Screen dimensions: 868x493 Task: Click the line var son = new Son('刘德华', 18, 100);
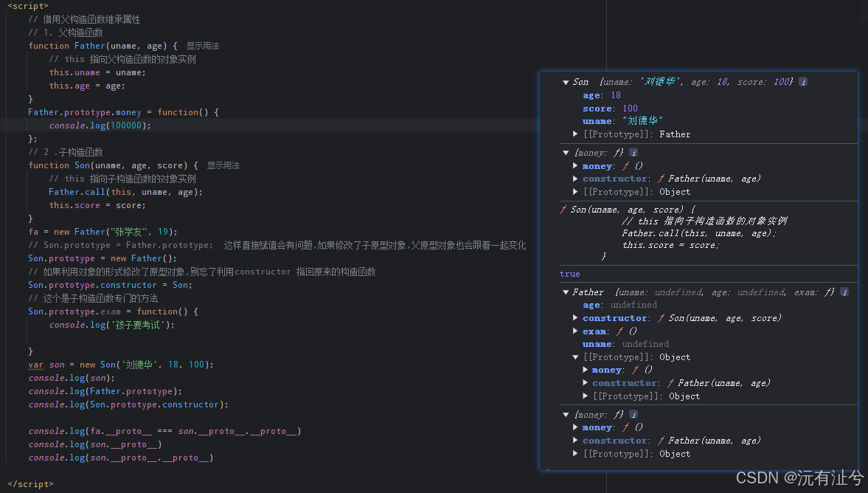coord(121,365)
